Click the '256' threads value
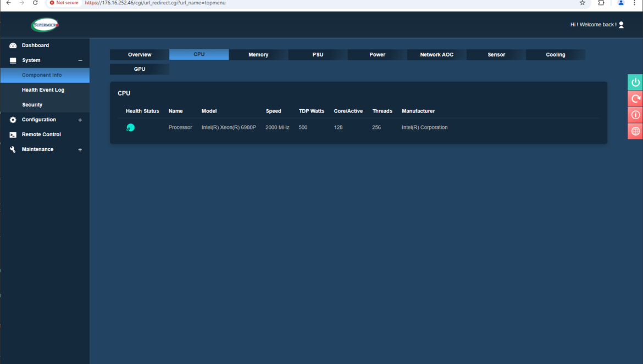643x364 pixels. 376,127
